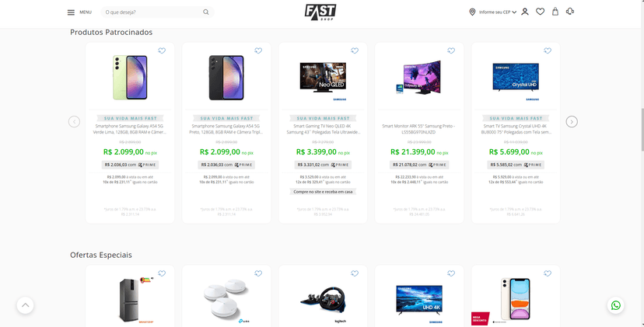Open the shopping bag cart icon
644x327 pixels.
(555, 12)
